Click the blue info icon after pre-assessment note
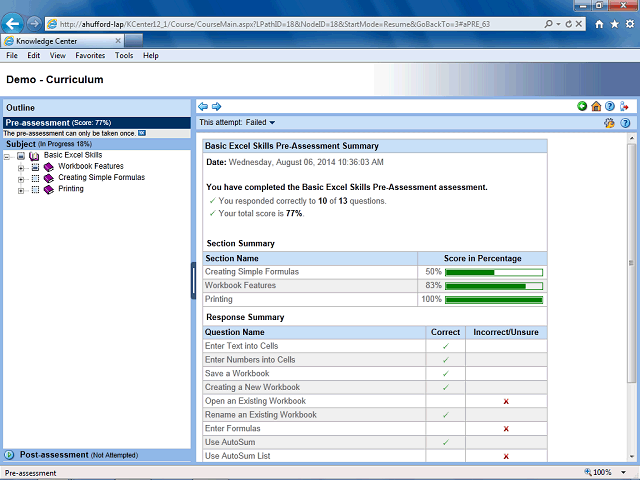The width and height of the screenshot is (640, 480). coord(142,133)
